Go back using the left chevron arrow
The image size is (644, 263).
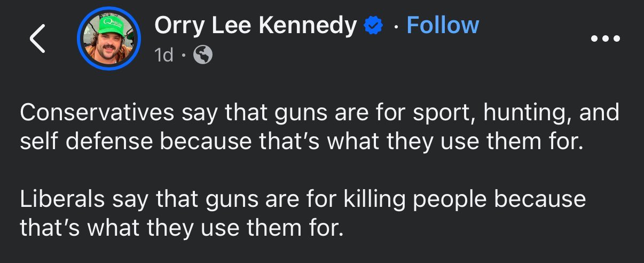pos(37,40)
